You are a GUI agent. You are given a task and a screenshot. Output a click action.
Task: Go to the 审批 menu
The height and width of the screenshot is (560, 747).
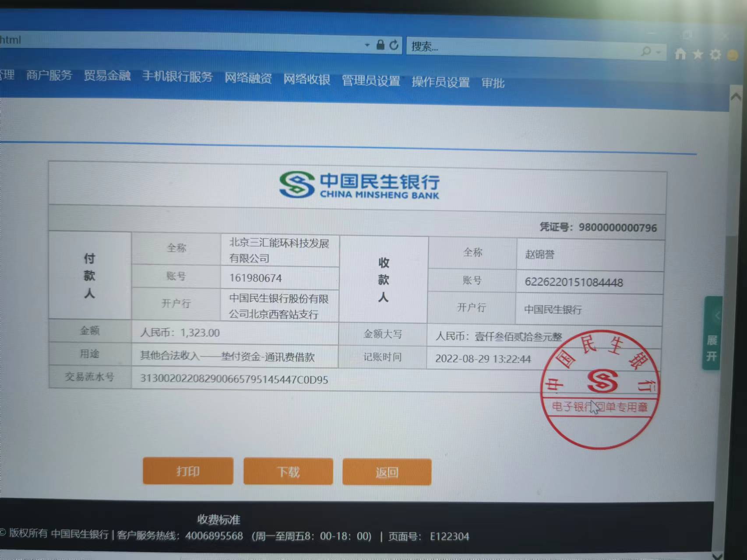click(493, 83)
